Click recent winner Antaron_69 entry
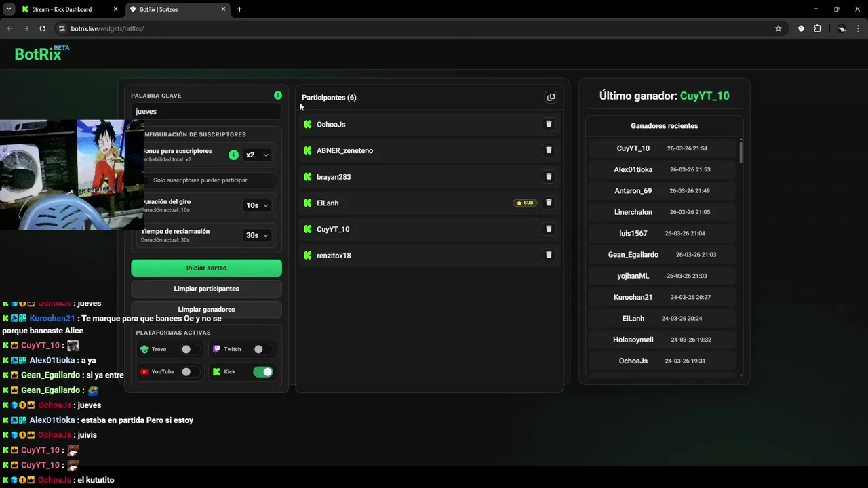This screenshot has height=488, width=868. point(662,191)
